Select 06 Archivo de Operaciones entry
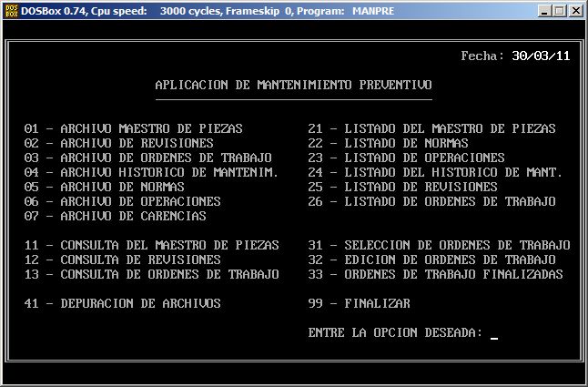Screen dimensions: 588x387 pyautogui.click(x=122, y=202)
